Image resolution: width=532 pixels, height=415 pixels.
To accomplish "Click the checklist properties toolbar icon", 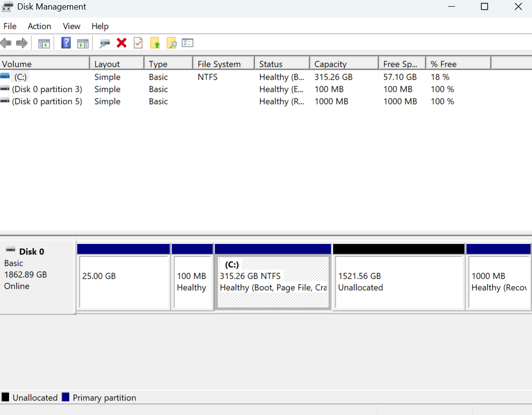I will tap(187, 43).
